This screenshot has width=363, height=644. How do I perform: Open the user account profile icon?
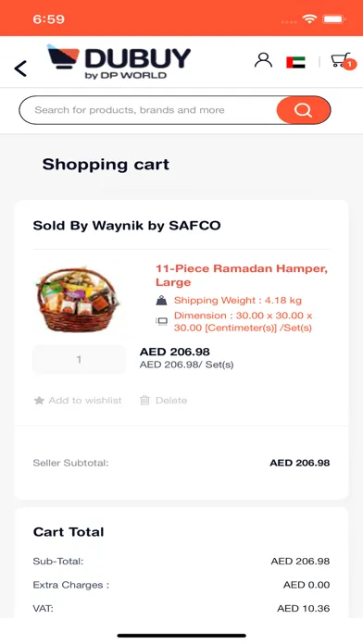pos(263,60)
